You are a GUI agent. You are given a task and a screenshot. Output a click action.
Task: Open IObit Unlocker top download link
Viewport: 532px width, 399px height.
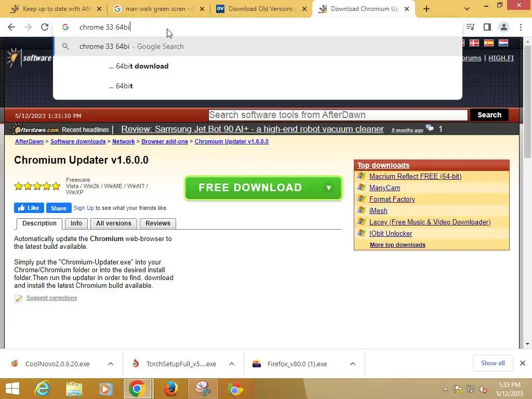[391, 234]
